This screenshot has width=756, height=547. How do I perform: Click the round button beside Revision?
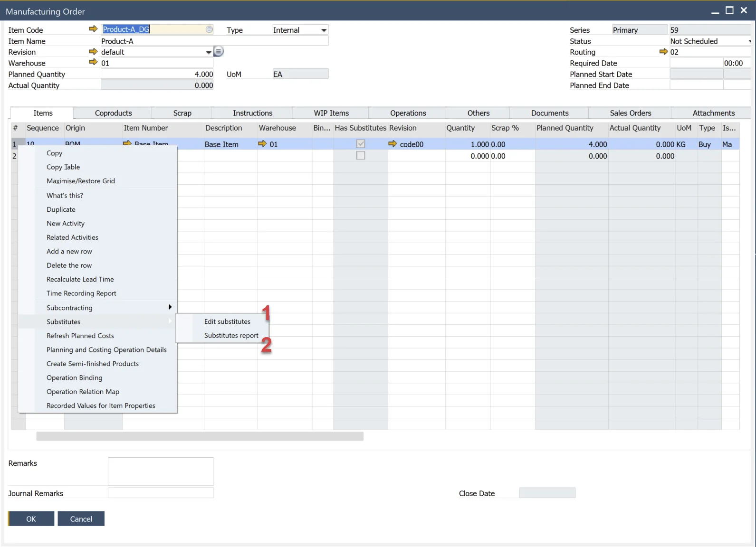point(219,51)
